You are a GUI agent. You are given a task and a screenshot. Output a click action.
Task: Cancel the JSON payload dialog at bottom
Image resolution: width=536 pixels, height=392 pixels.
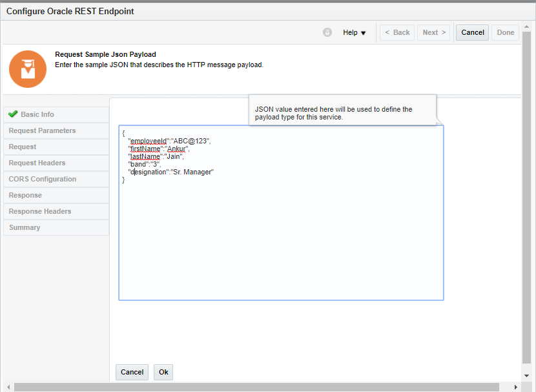click(x=132, y=372)
